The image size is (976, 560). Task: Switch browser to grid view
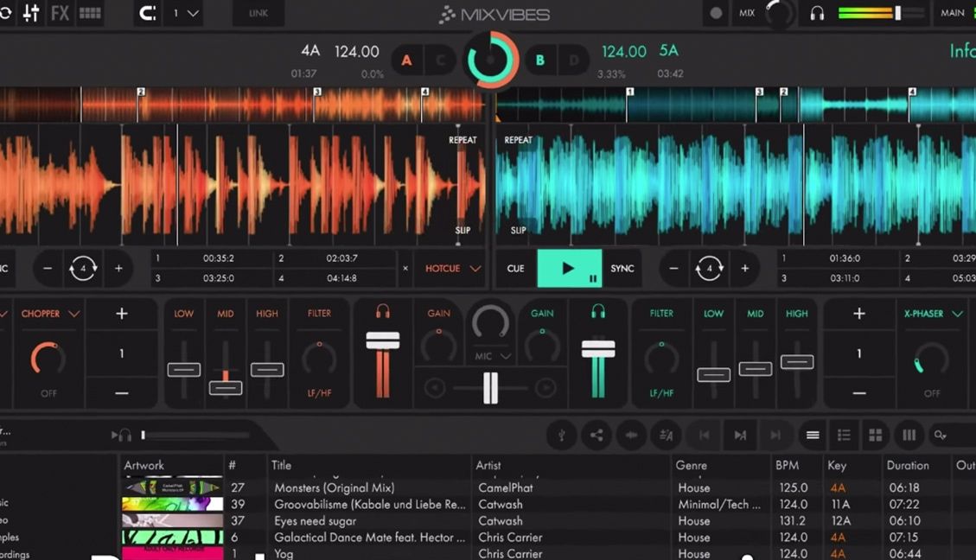coord(875,435)
